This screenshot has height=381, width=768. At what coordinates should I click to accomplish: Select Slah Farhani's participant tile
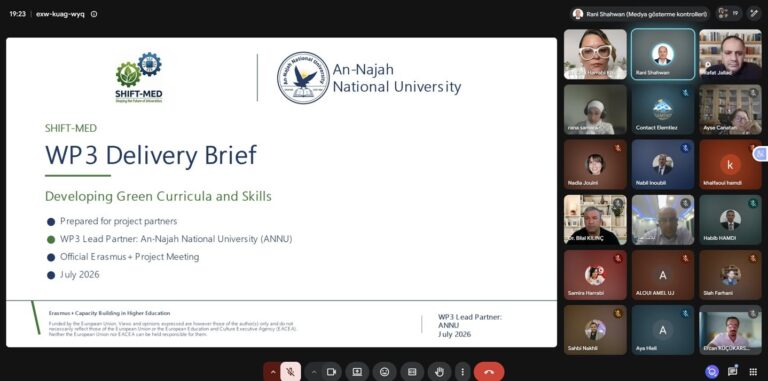coord(730,275)
